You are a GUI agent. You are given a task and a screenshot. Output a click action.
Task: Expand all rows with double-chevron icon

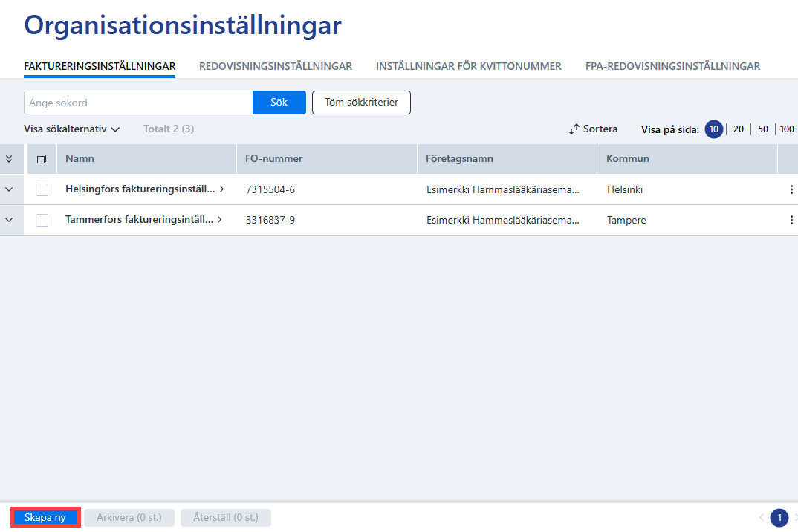click(9, 159)
